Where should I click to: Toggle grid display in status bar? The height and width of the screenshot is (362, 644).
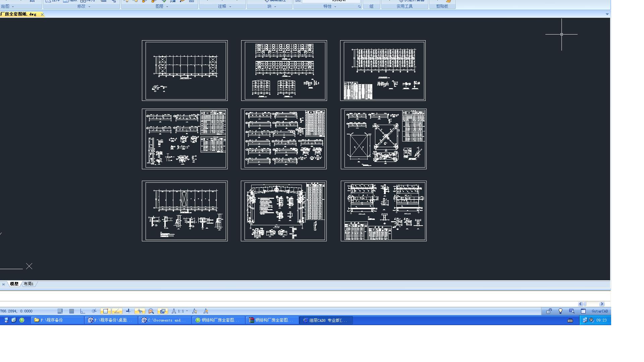(71, 311)
